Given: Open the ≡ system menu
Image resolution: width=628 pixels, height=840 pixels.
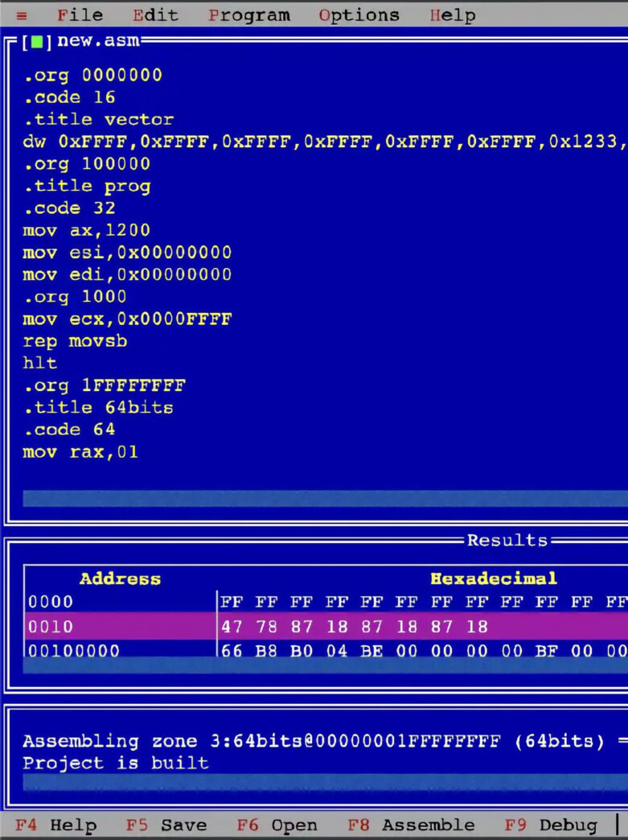Looking at the screenshot, I should tap(22, 15).
